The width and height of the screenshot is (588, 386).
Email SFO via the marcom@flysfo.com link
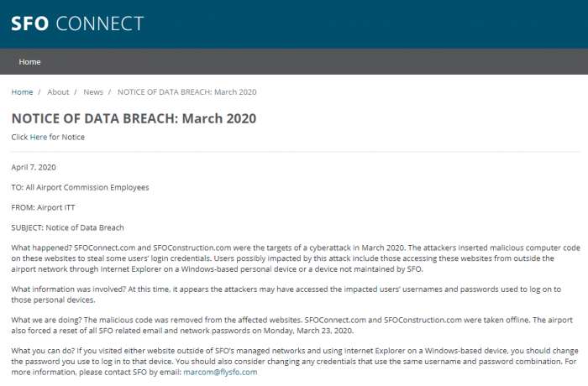221,372
